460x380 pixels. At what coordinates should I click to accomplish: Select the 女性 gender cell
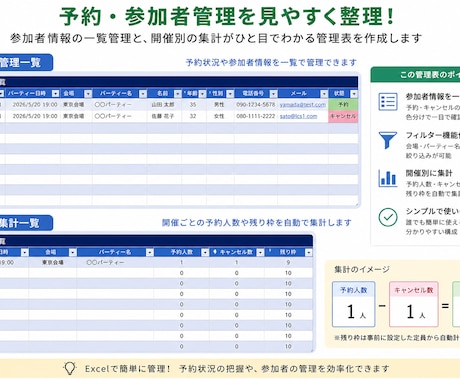(x=220, y=116)
